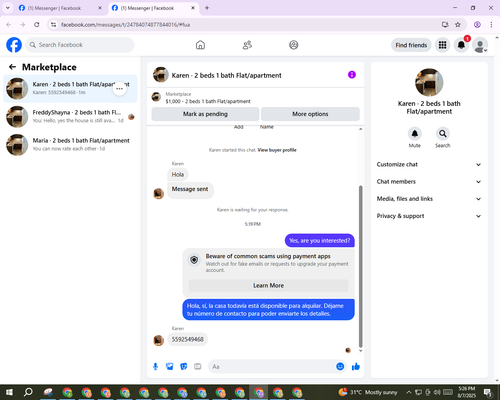
Task: Click the install/cast icon in the address bar
Action: 445,25
